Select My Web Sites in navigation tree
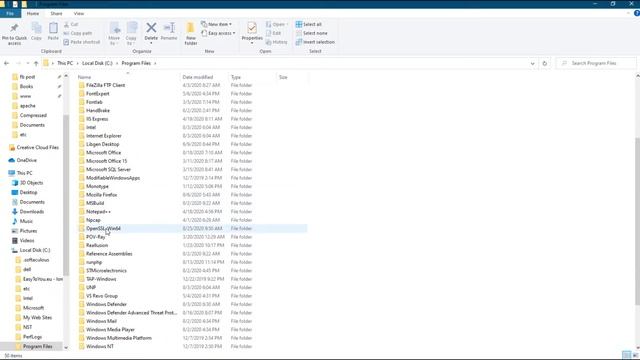This screenshot has height=360, width=640. [37, 318]
